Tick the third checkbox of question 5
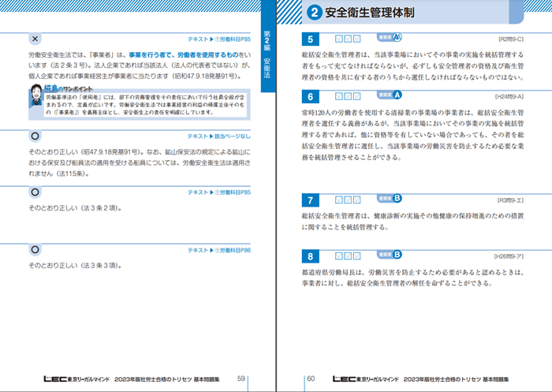This screenshot has height=392, width=552. pos(356,39)
